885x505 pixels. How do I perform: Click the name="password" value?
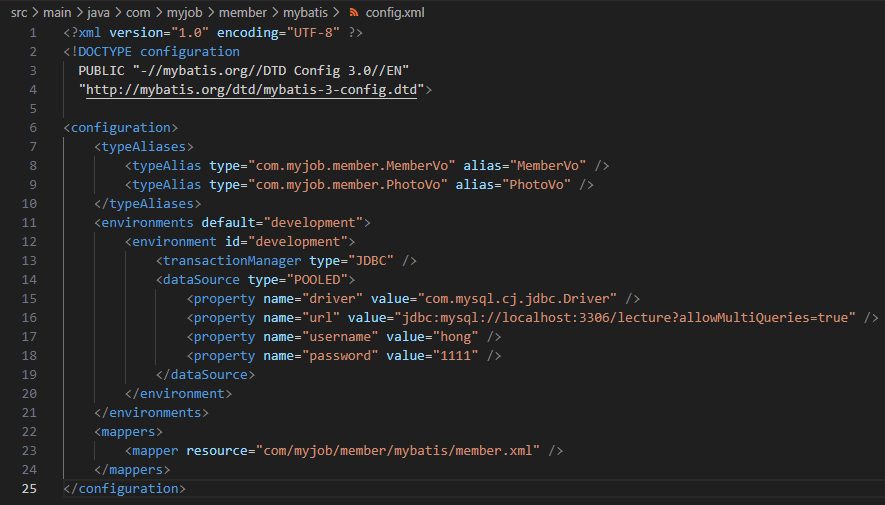340,355
